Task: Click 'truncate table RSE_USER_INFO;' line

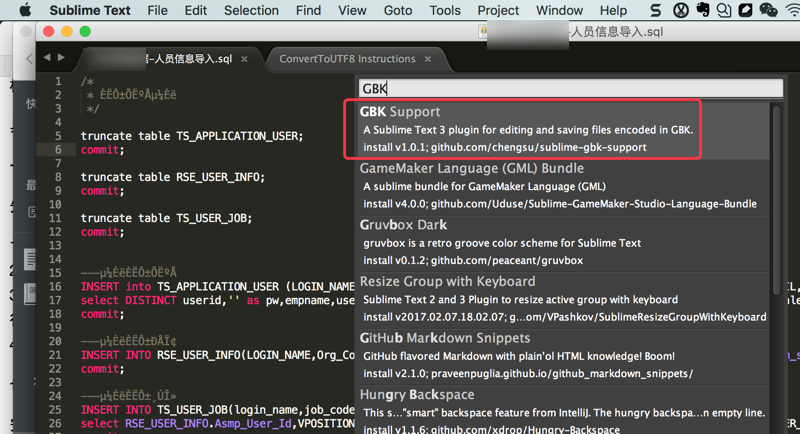Action: (173, 177)
